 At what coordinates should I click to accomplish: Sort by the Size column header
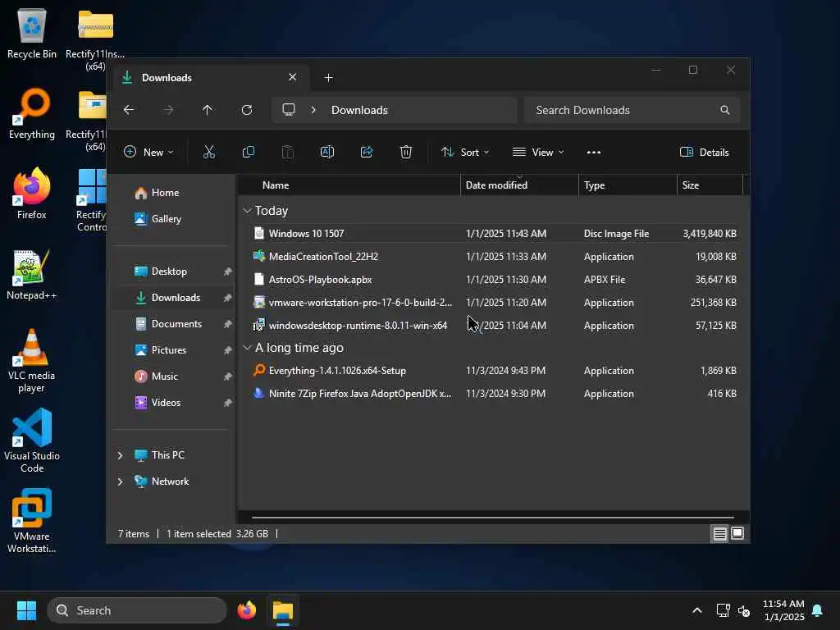(710, 185)
